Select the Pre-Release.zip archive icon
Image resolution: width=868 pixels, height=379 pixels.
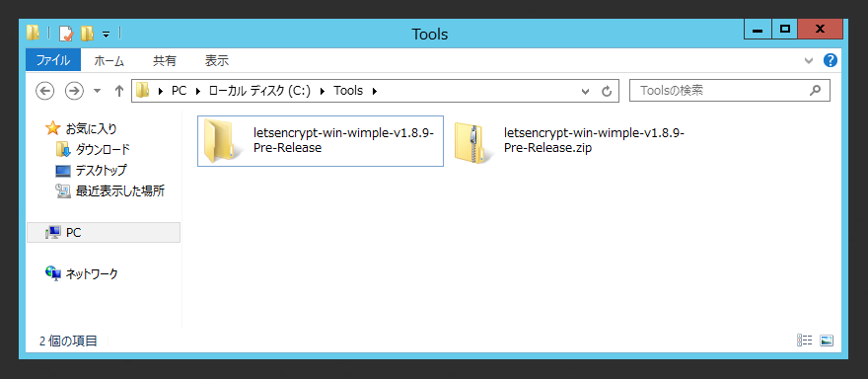(x=473, y=142)
